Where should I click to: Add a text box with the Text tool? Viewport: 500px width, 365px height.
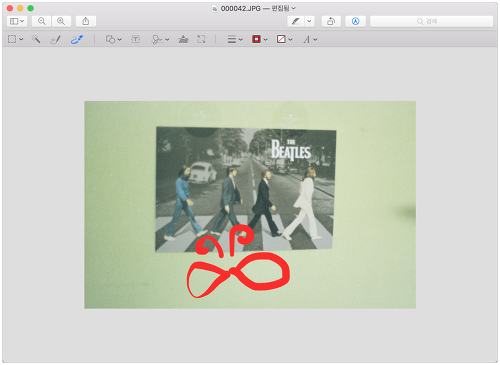coord(135,39)
